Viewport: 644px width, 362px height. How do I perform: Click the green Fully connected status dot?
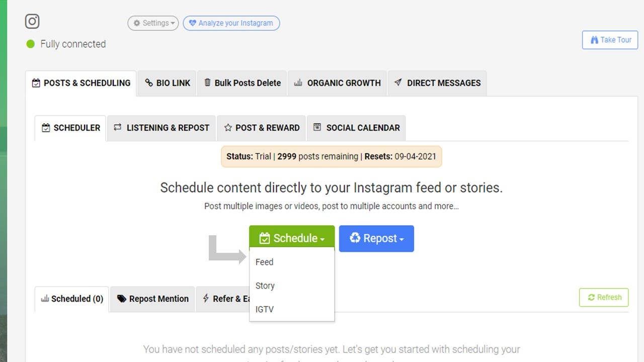(30, 44)
